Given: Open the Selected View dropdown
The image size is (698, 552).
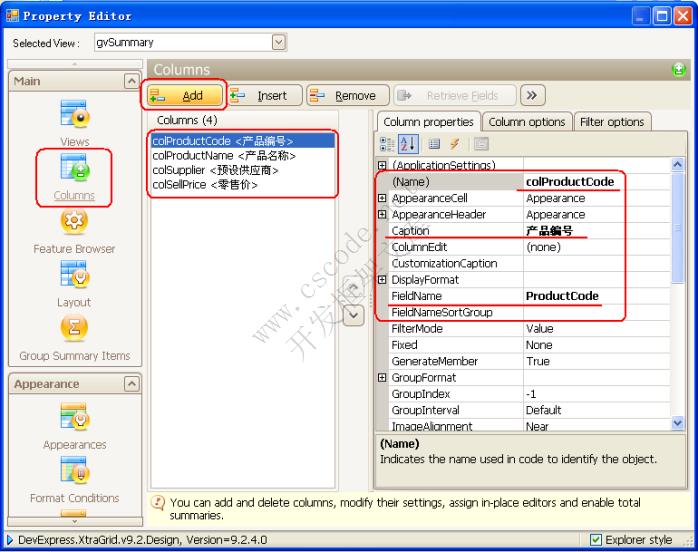Looking at the screenshot, I should tap(279, 42).
